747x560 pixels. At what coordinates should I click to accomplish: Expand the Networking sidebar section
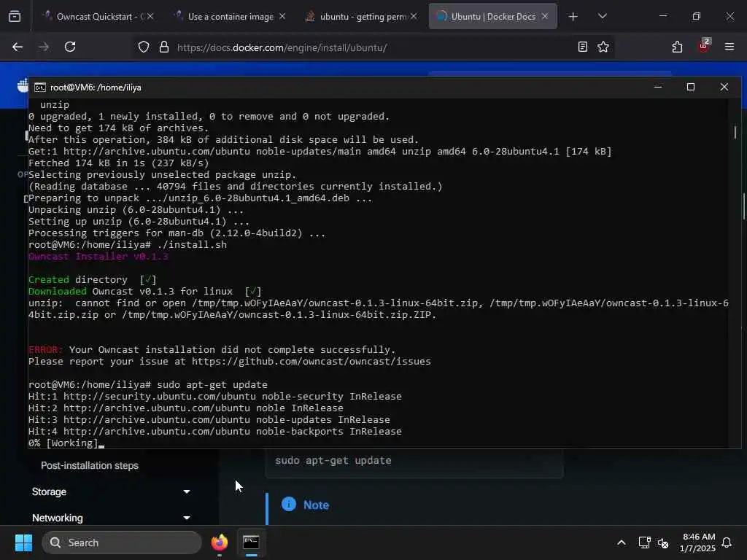pyautogui.click(x=111, y=518)
